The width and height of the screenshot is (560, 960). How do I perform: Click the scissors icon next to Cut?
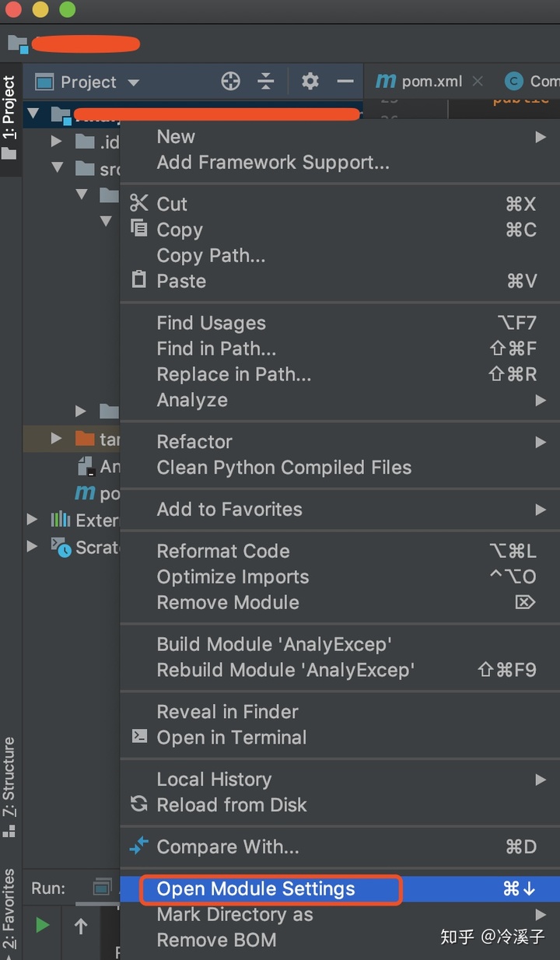(138, 204)
